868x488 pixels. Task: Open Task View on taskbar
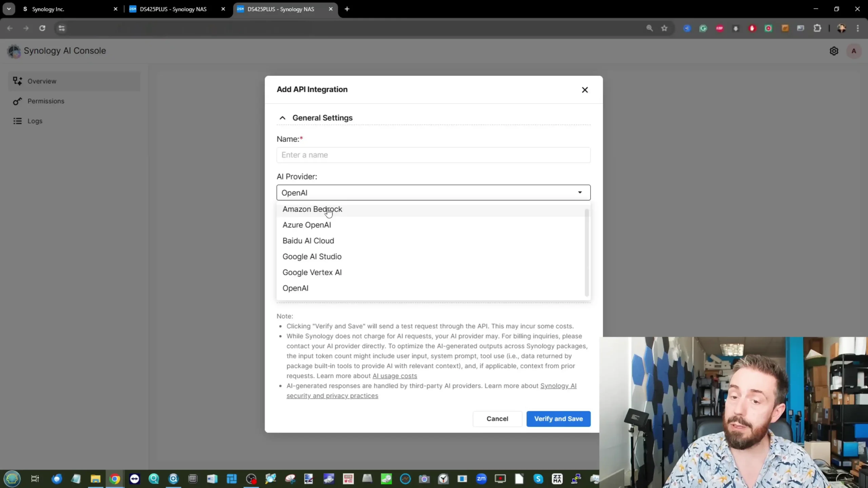pos(35,479)
